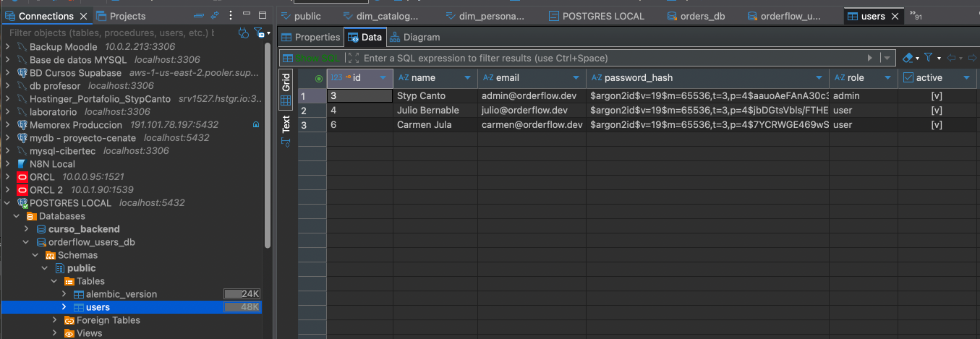Viewport: 980px width, 339px height.
Task: Select the N8N Local connection
Action: [52, 164]
